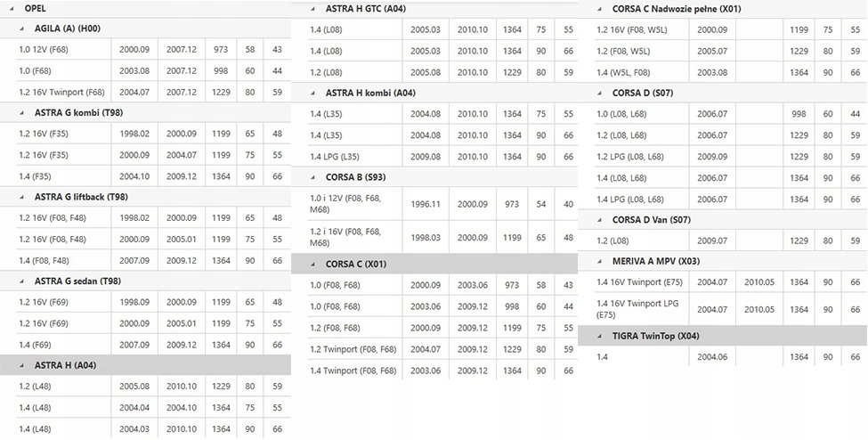Collapse CORSA D Van (S07) arrow
Image resolution: width=868 pixels, height=440 pixels.
tap(599, 220)
